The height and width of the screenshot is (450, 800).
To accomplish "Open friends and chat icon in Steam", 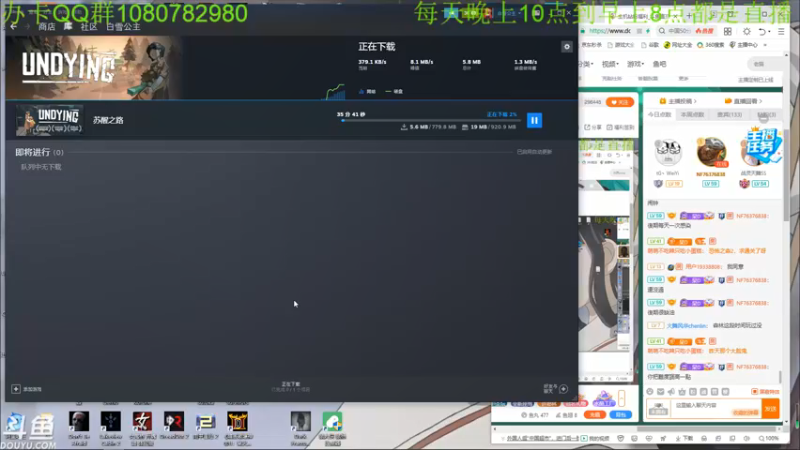I will (x=563, y=389).
